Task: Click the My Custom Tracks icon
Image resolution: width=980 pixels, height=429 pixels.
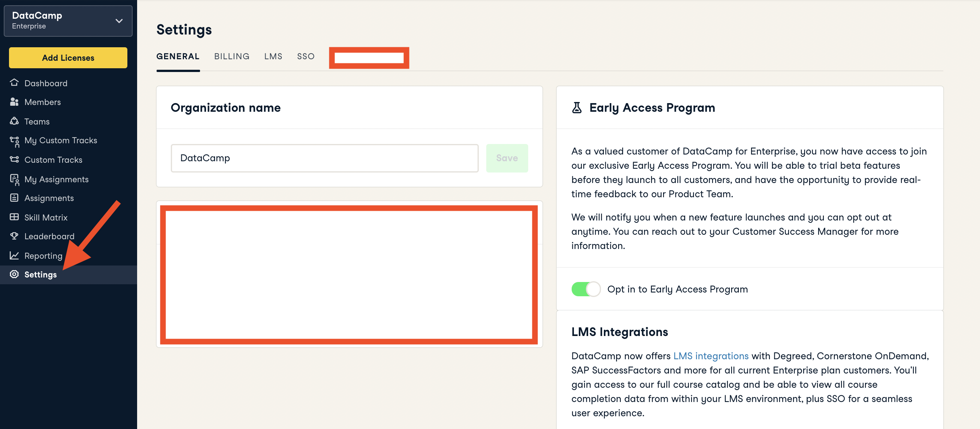Action: [x=15, y=141]
